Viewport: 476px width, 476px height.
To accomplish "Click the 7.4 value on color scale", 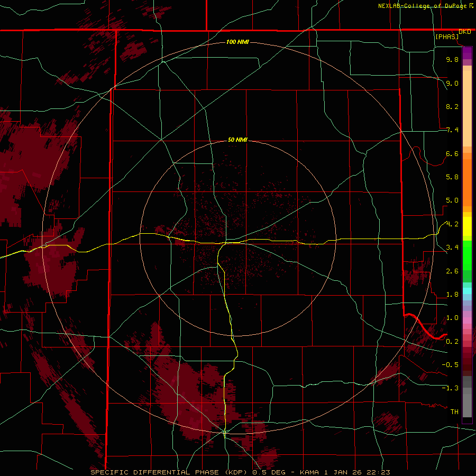I will (452, 130).
